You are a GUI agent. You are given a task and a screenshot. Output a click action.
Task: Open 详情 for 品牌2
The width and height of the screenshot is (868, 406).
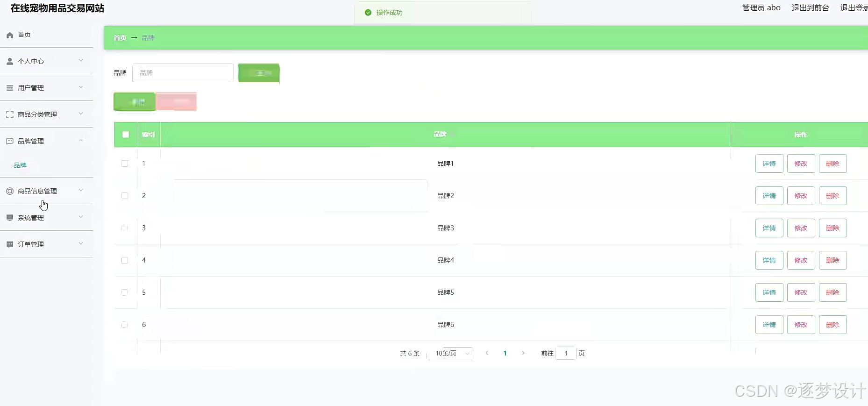(769, 196)
